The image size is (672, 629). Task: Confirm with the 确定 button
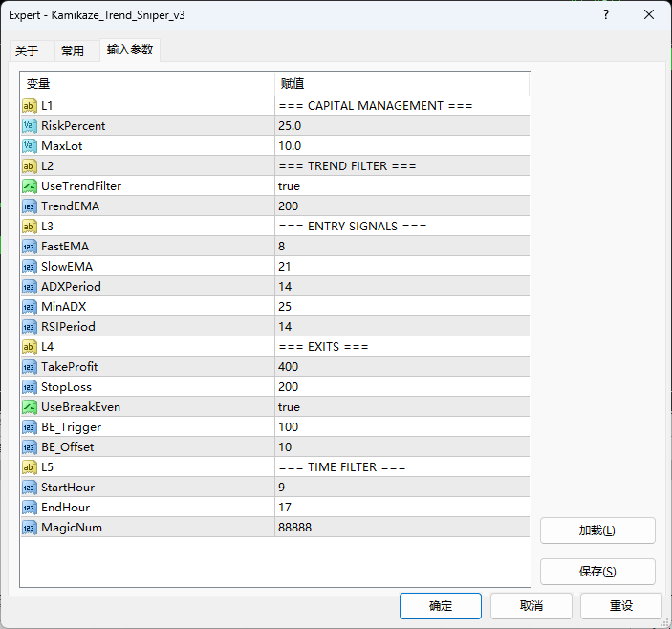[441, 606]
